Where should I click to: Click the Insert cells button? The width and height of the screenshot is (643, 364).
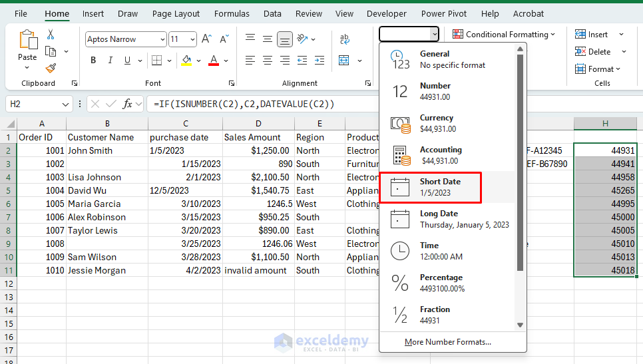[x=591, y=35]
